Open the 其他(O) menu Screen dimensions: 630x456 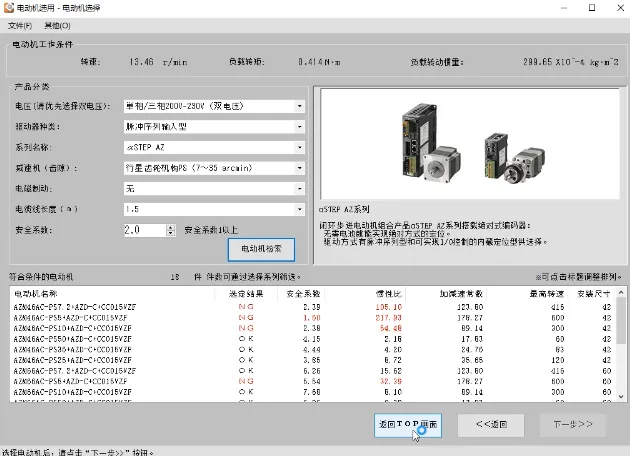pos(57,26)
